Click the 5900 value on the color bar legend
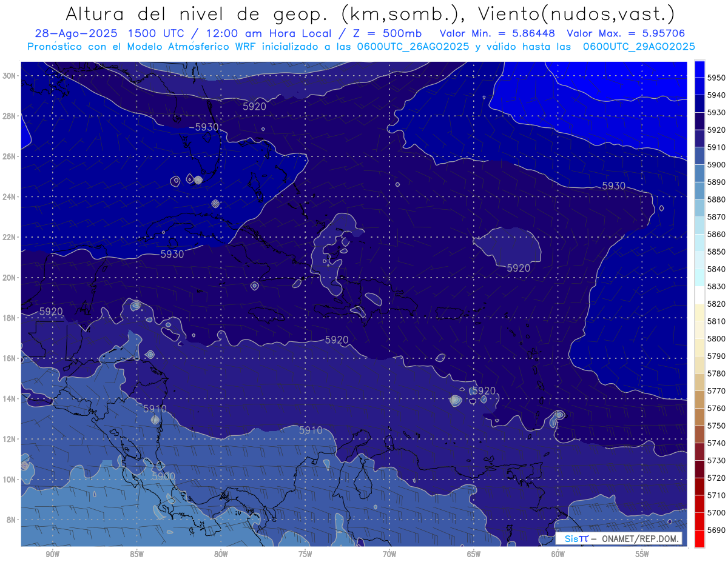This screenshot has height=562, width=728. pos(716,165)
